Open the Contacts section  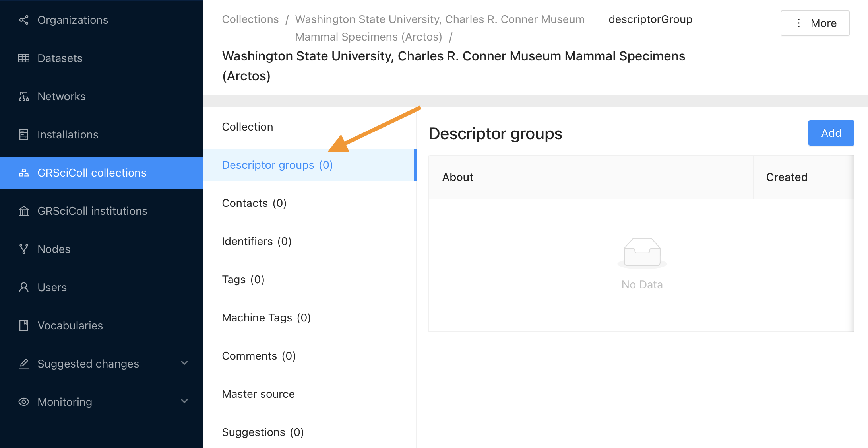pyautogui.click(x=254, y=202)
